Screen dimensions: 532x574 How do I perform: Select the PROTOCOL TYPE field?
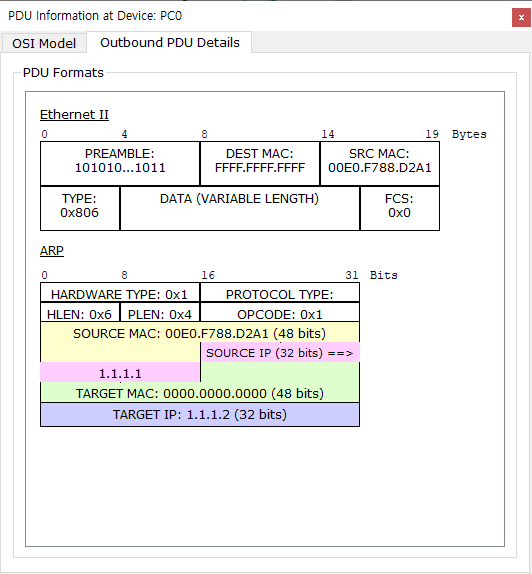click(x=280, y=293)
